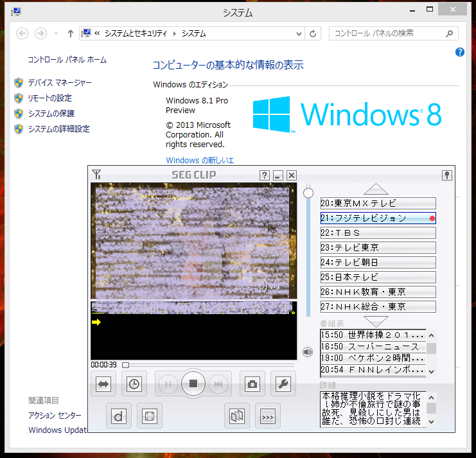Select channel 21:フジテレビジョン
Screen dimensions: 476x458
click(378, 218)
